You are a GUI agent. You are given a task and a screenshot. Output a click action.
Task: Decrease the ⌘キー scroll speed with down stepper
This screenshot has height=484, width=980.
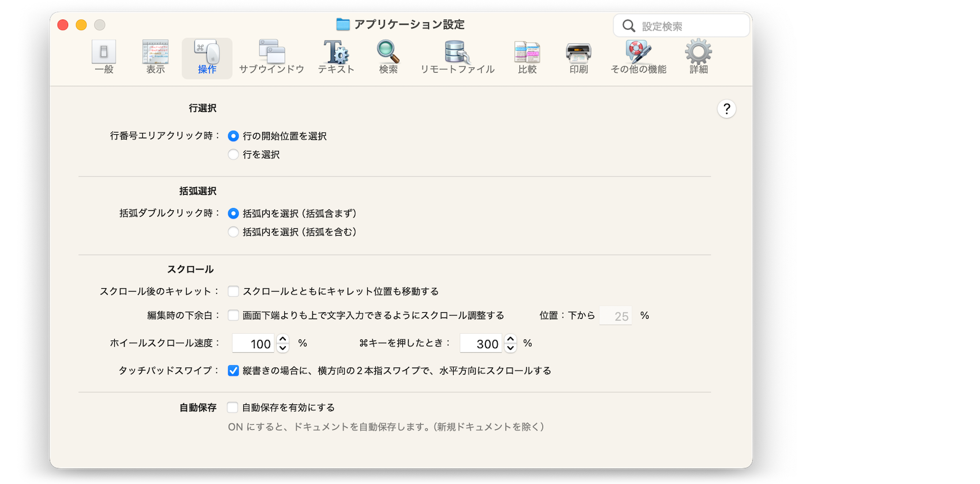click(x=510, y=348)
